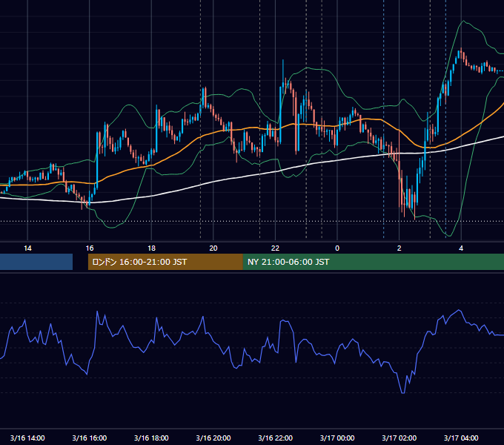Select the 3/17 00:00 time label

point(337,438)
